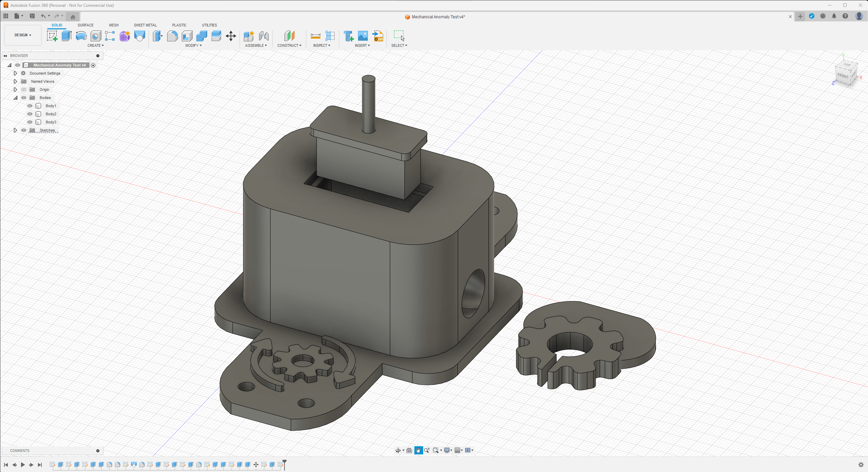
Task: Toggle visibility of Body3
Action: pos(30,122)
